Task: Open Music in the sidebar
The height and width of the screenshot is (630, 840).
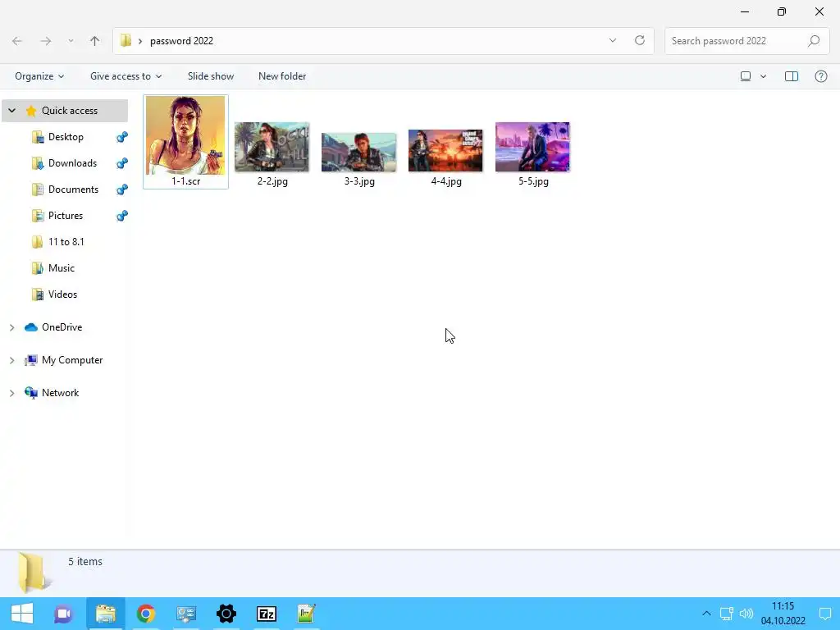Action: pos(61,268)
